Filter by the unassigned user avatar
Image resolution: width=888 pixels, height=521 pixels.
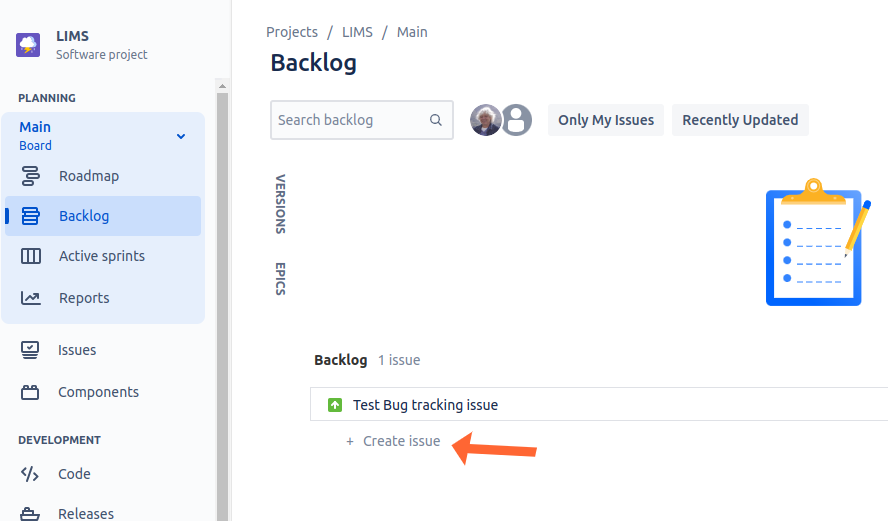click(x=516, y=120)
